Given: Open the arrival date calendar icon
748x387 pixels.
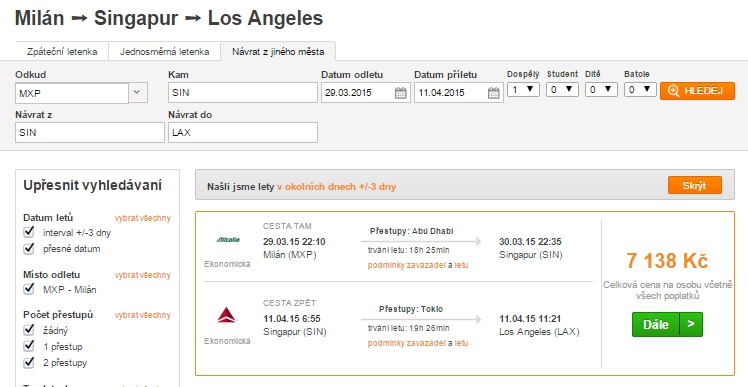Looking at the screenshot, I should coord(494,93).
